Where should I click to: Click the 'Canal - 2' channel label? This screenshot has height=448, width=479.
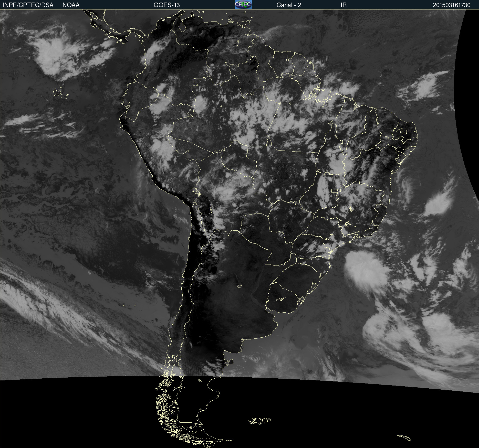coord(289,5)
